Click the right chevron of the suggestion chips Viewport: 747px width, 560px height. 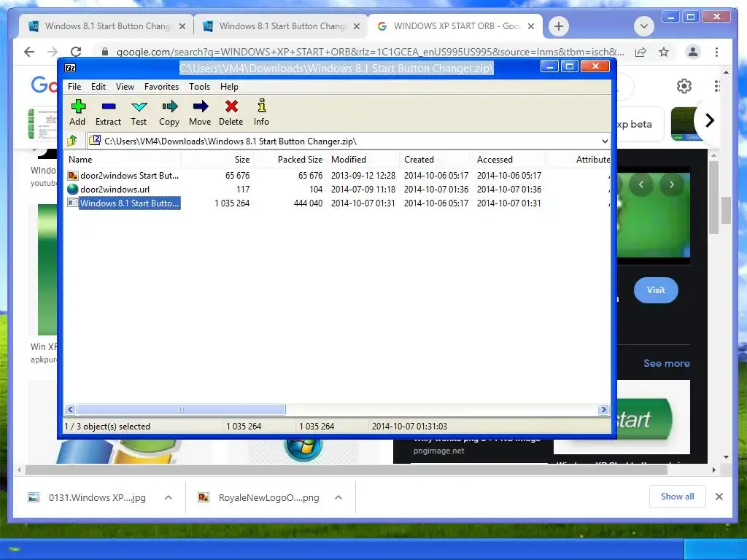709,120
